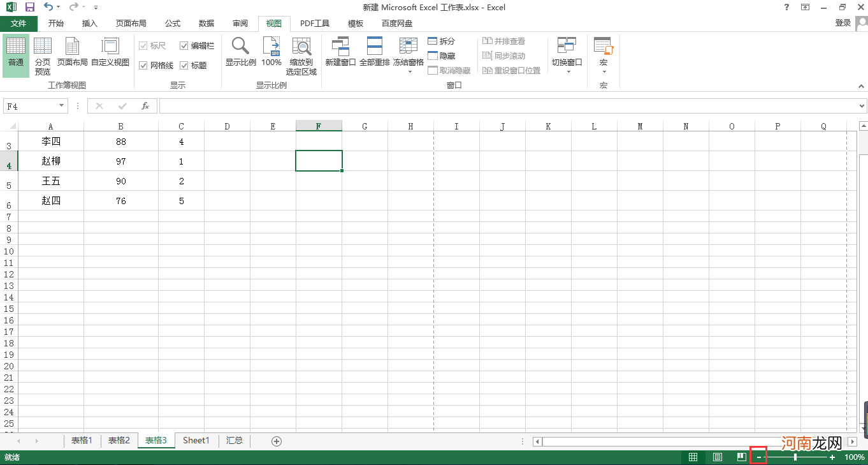The width and height of the screenshot is (868, 465).
Task: Select Page Layout view icon in the status bar
Action: point(718,457)
